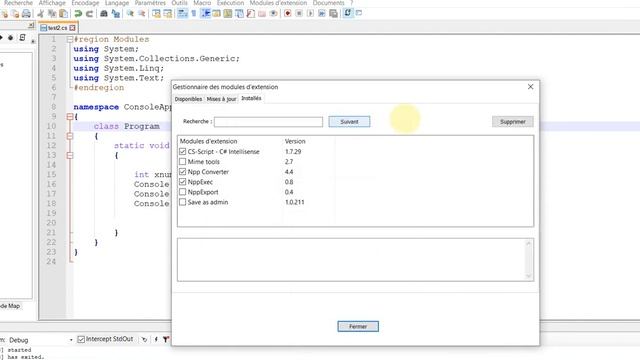Uncheck CS-Script - C# Intellisense plugin
640x360 pixels.
182,151
